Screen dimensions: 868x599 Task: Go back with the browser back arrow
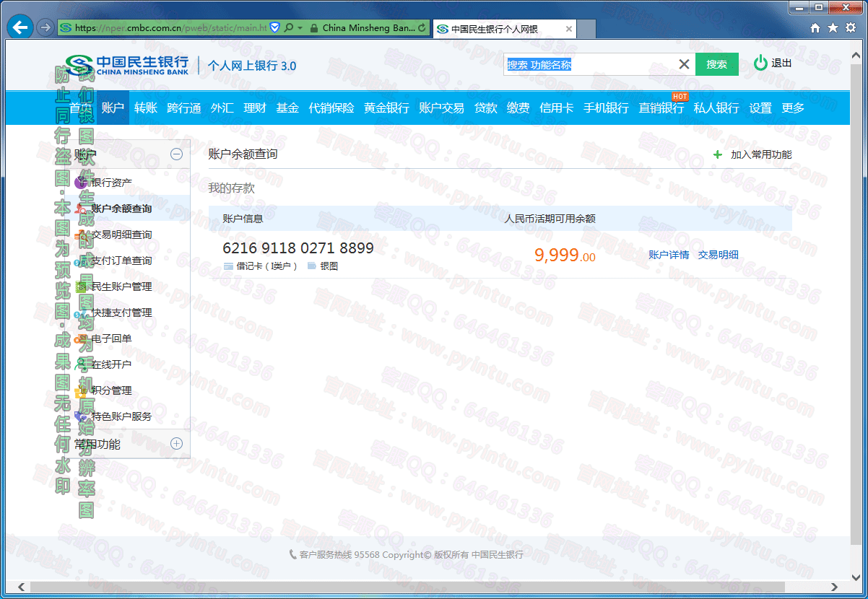20,28
